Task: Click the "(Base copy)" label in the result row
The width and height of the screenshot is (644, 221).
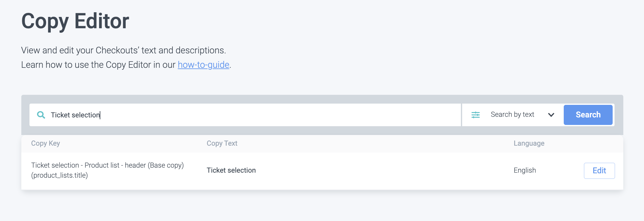Action: click(x=166, y=165)
